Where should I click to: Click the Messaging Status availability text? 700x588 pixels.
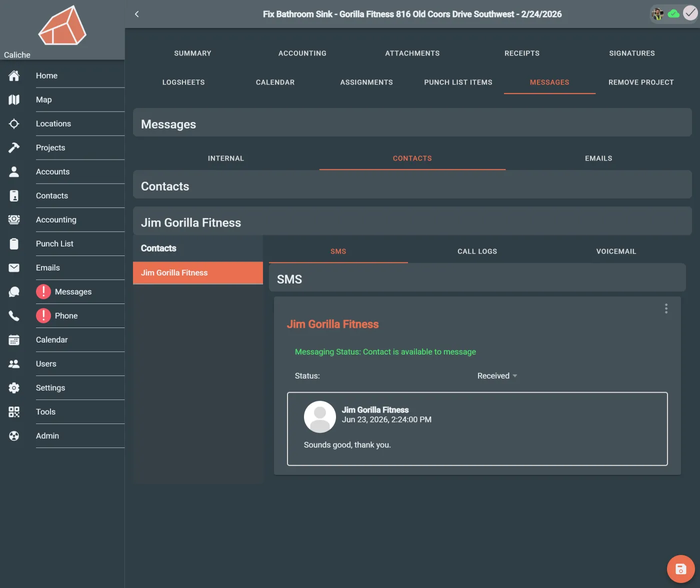(x=385, y=351)
